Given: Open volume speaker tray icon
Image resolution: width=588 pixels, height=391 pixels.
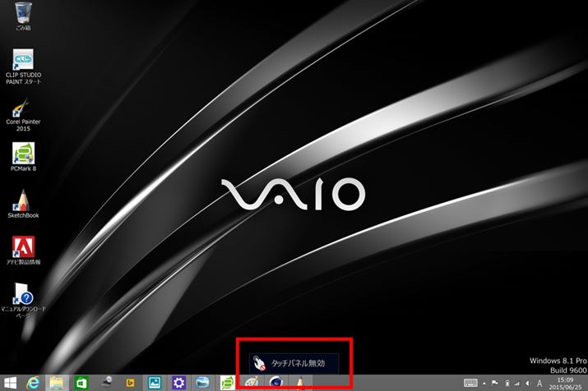Looking at the screenshot, I should (528, 383).
